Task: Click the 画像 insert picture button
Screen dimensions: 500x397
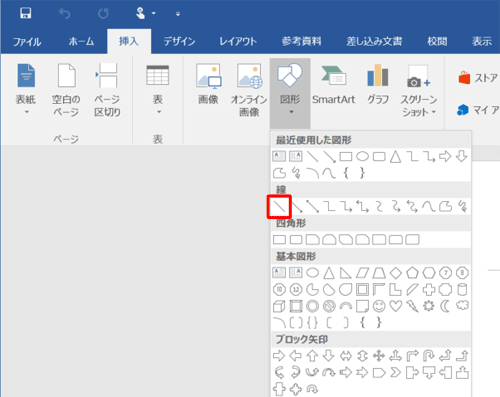Action: tap(208, 85)
